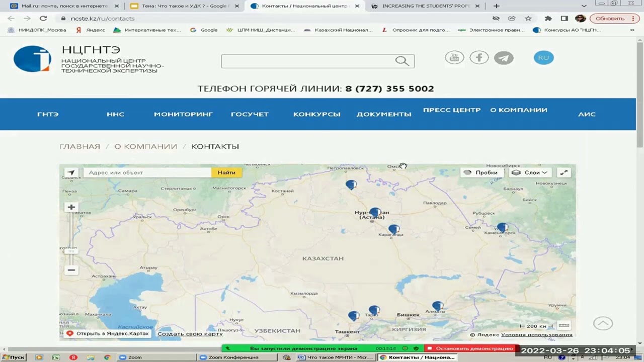Switch to the Mail.ru browser tab
The width and height of the screenshot is (644, 362).
(x=64, y=6)
